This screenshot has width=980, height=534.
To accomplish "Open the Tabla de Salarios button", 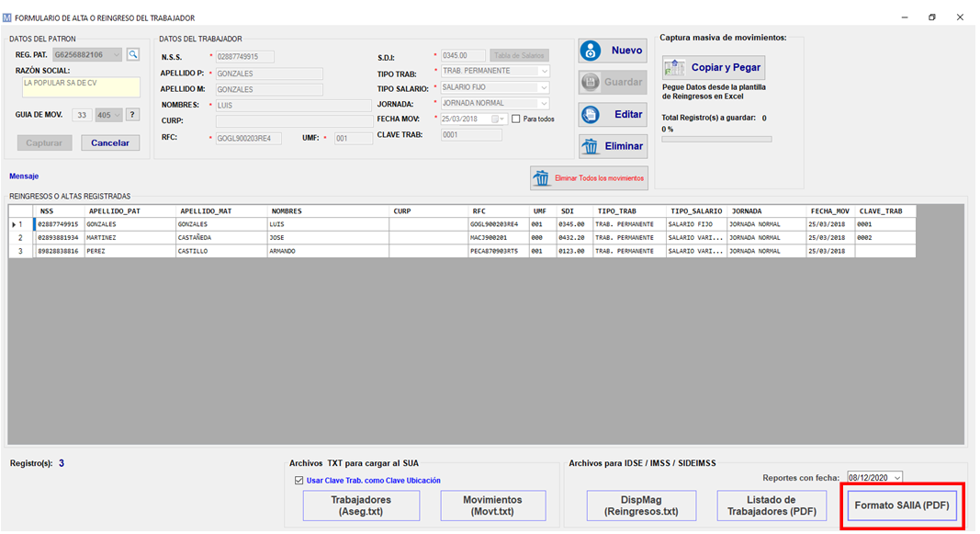I will pos(519,56).
